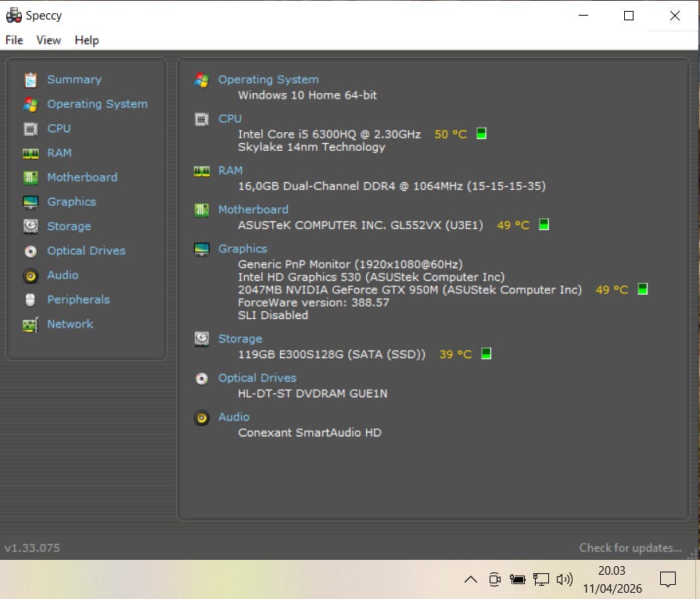This screenshot has height=599, width=700.
Task: Click the RAM stick icon in main panel
Action: click(202, 171)
